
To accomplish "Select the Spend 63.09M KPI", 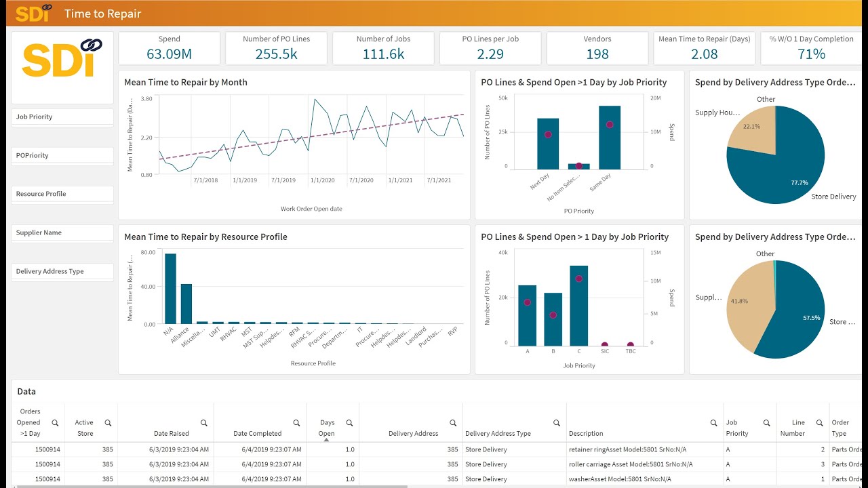I will point(170,48).
